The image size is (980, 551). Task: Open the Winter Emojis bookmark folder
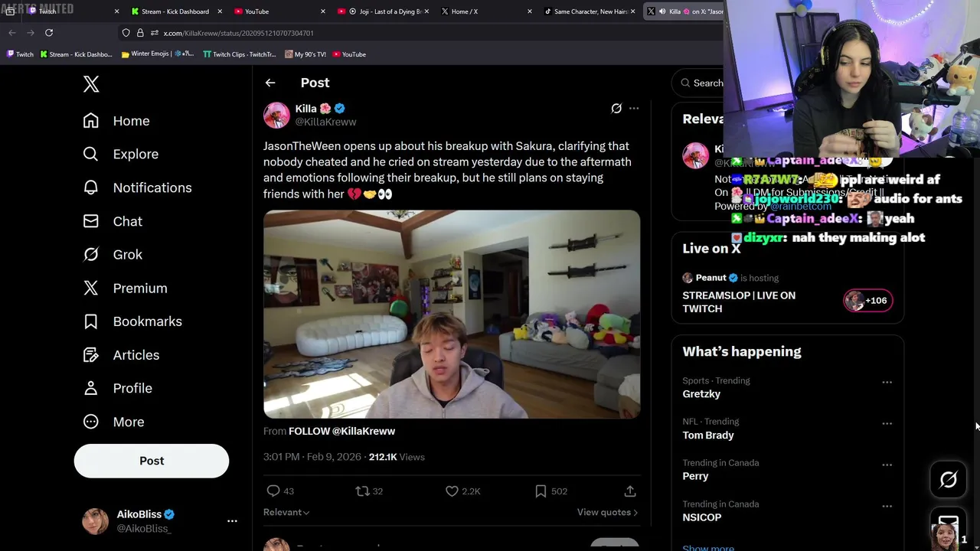pos(158,54)
